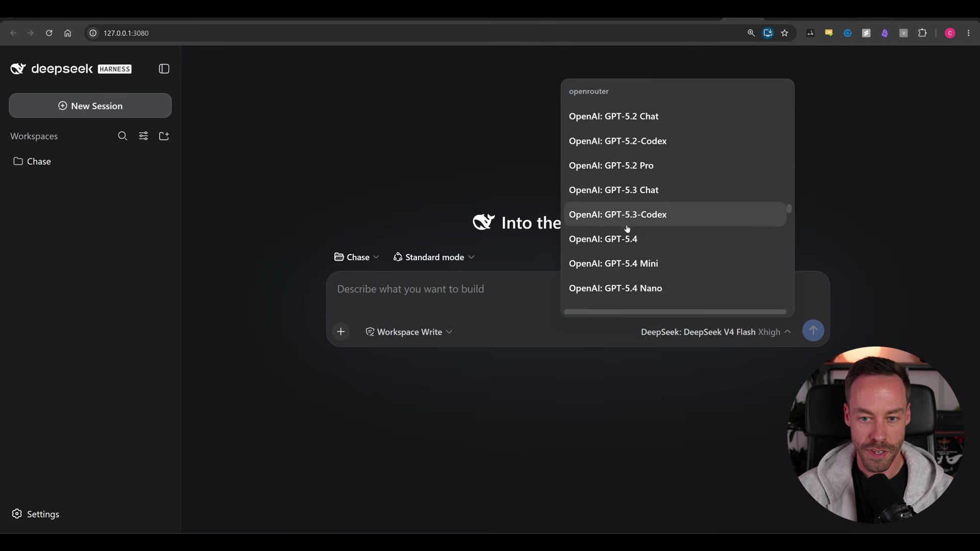The height and width of the screenshot is (551, 980).
Task: Click the plus attachment button
Action: 341,332
